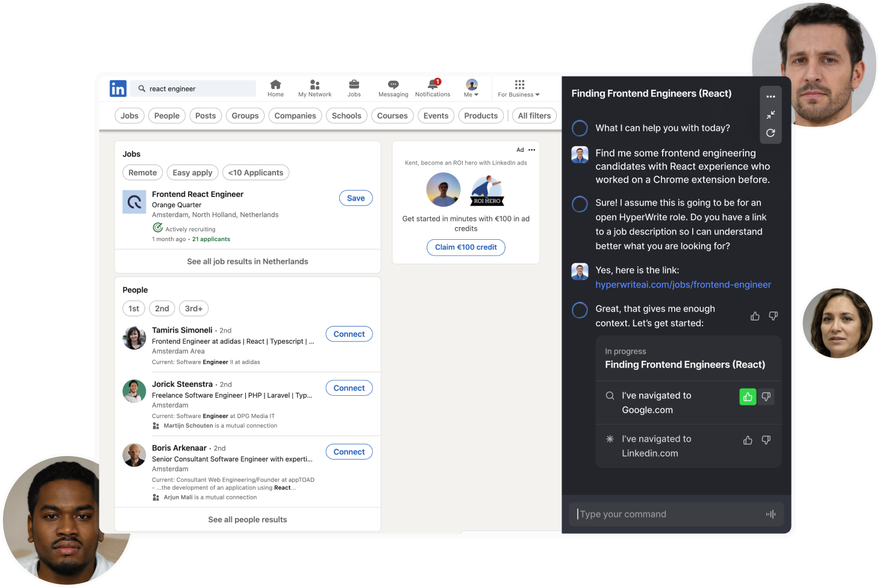The height and width of the screenshot is (588, 879).
Task: Toggle the 3rd+ connections filter
Action: 194,308
